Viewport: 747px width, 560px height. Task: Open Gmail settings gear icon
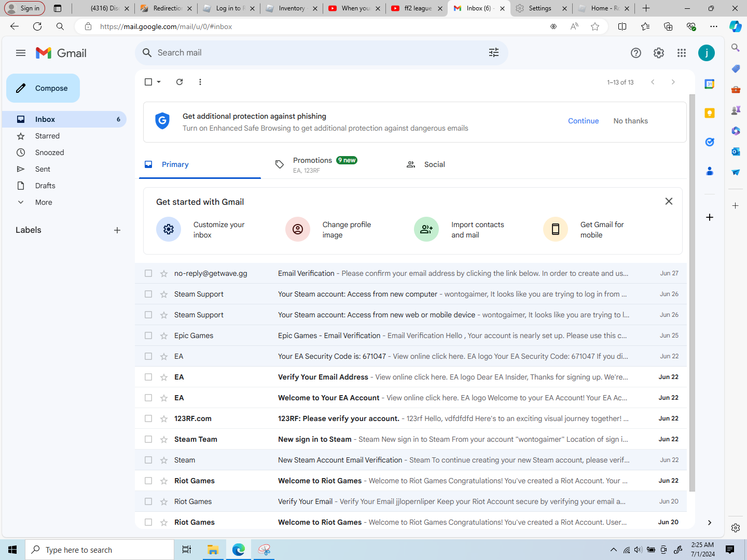click(659, 53)
